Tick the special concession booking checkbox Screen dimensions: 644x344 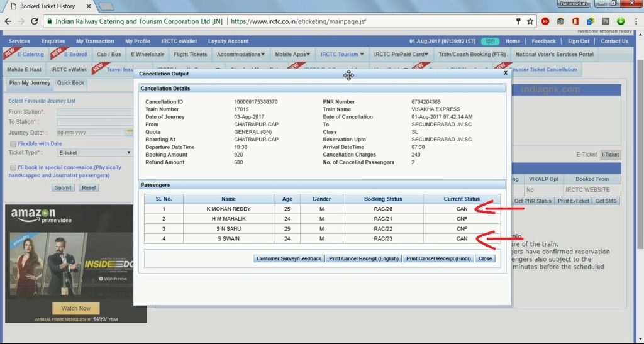13,167
